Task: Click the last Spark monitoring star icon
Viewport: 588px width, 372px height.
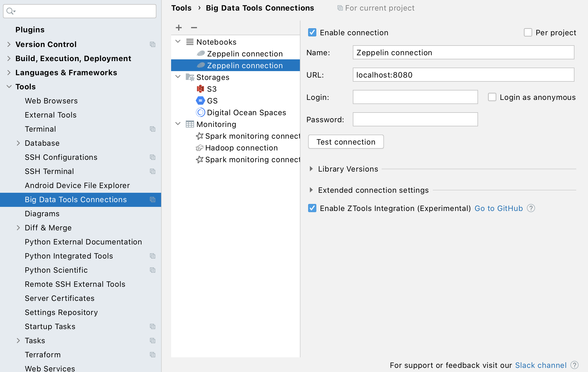Action: 200,159
